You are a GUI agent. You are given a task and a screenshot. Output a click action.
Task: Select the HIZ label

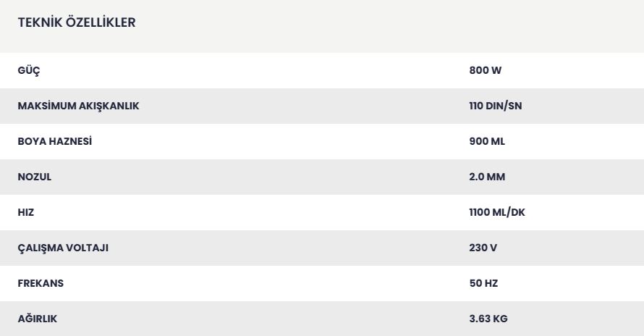pos(26,212)
